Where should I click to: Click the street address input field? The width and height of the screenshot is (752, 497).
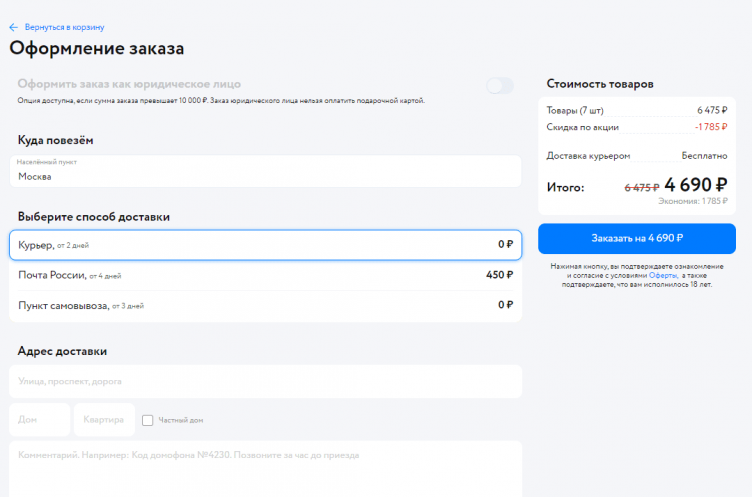click(x=265, y=381)
